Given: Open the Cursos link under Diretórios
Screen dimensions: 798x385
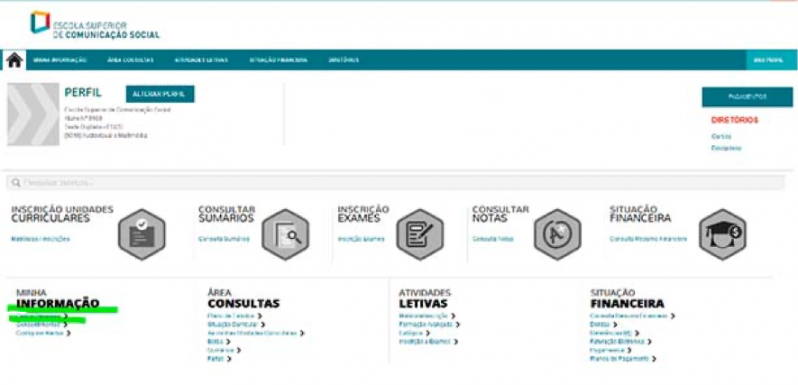Looking at the screenshot, I should 721,136.
